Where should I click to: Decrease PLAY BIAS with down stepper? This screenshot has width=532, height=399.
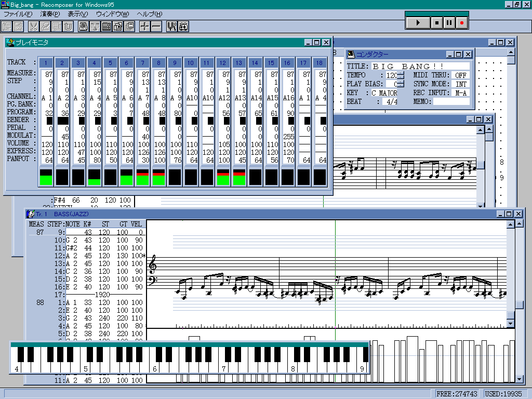click(x=401, y=86)
